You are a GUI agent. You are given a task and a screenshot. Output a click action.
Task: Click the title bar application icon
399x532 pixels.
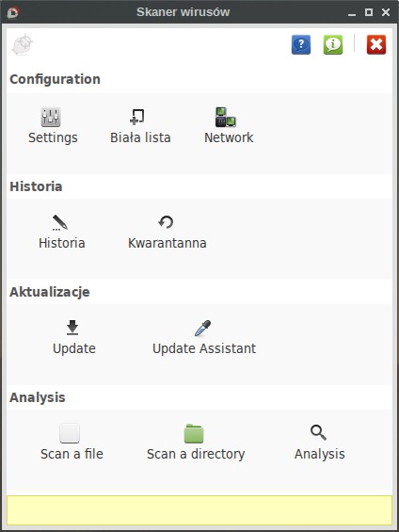[13, 12]
